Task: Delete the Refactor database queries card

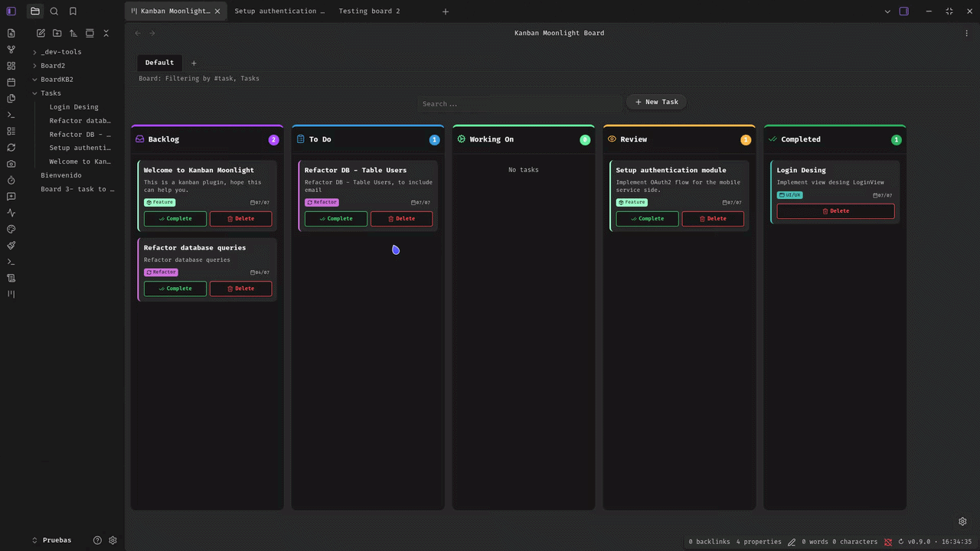Action: [x=240, y=289]
